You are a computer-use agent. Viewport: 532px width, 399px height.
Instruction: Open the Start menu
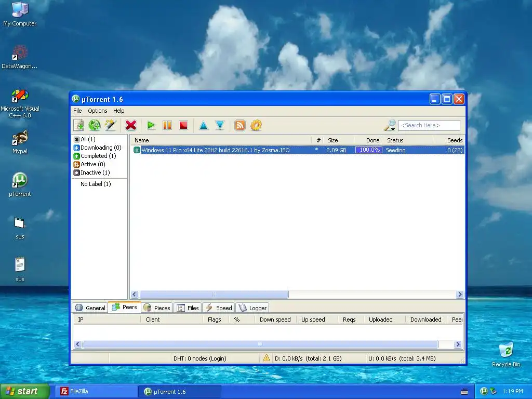tap(25, 391)
